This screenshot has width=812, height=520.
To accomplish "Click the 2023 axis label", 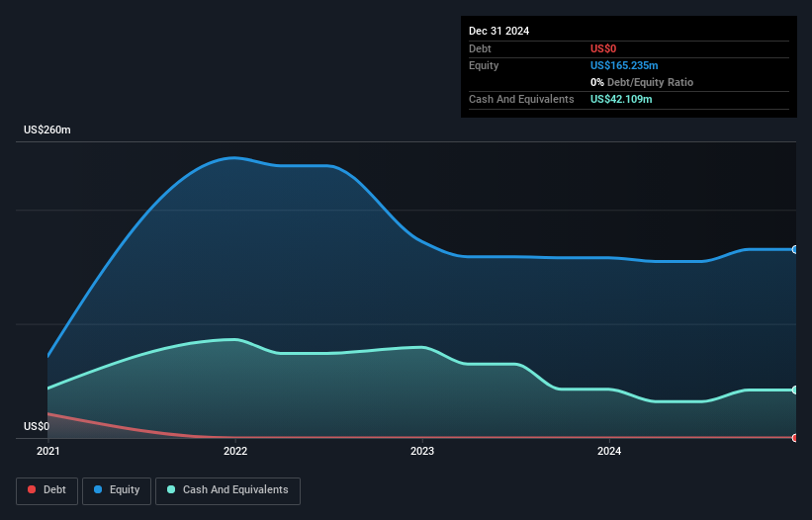I will point(422,451).
